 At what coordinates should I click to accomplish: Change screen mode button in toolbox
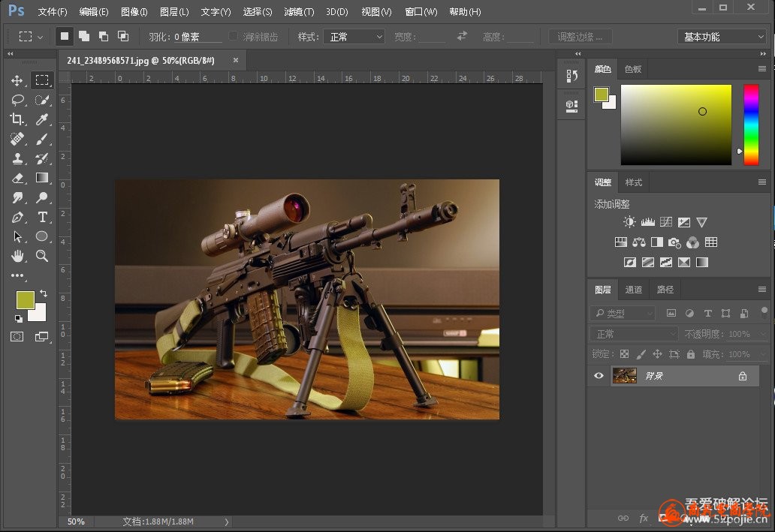41,337
